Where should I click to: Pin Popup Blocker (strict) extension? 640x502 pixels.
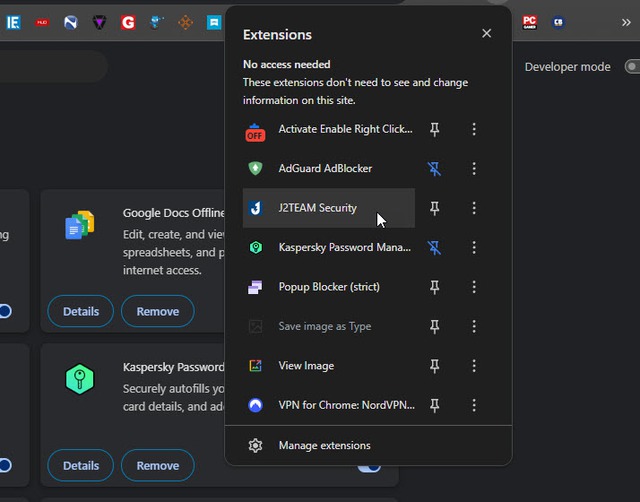point(434,287)
